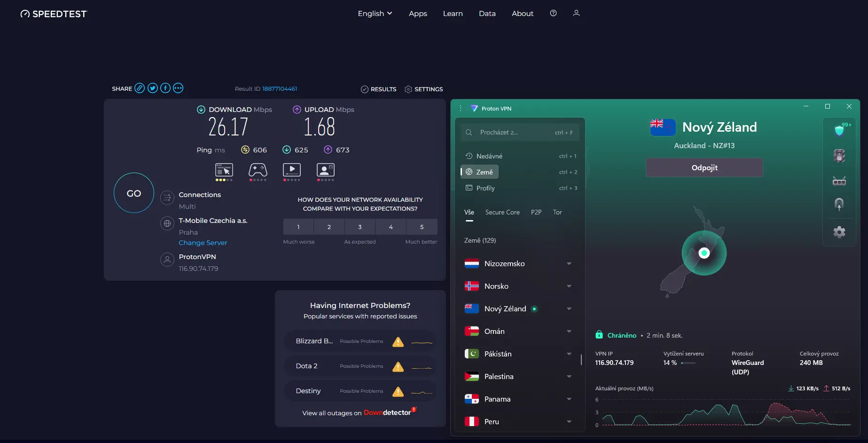Click the Odpojit button
868x443 pixels.
[704, 167]
